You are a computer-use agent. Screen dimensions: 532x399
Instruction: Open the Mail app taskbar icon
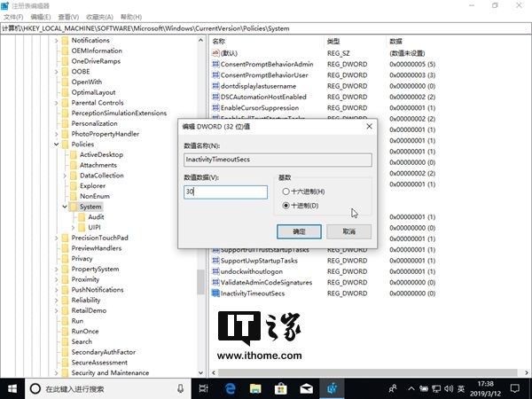pos(306,388)
